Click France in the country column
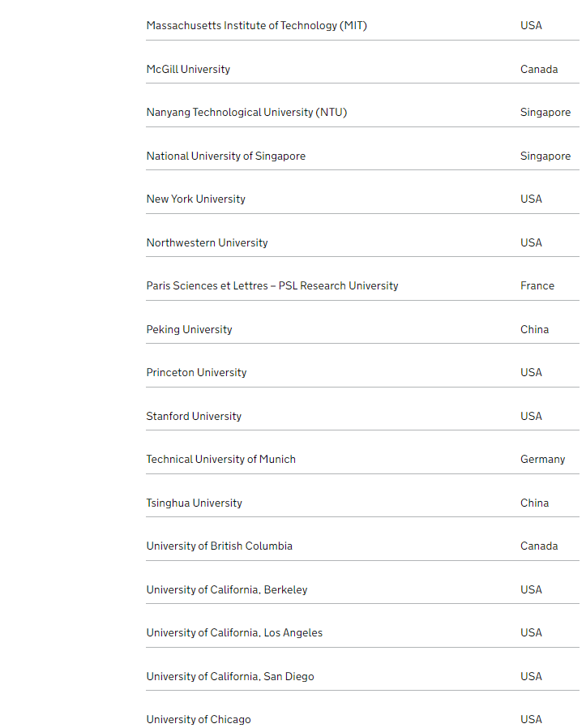The height and width of the screenshot is (728, 586). coord(537,286)
